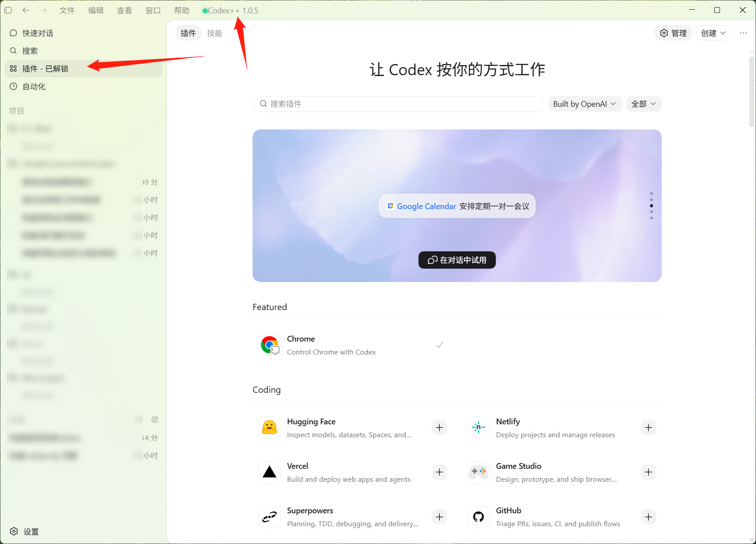Expand the 全部 category dropdown

pos(644,104)
